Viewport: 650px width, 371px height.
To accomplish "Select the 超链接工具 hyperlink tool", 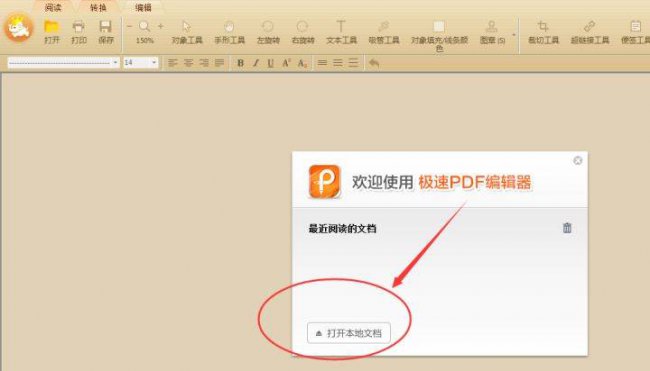I will coord(589,27).
